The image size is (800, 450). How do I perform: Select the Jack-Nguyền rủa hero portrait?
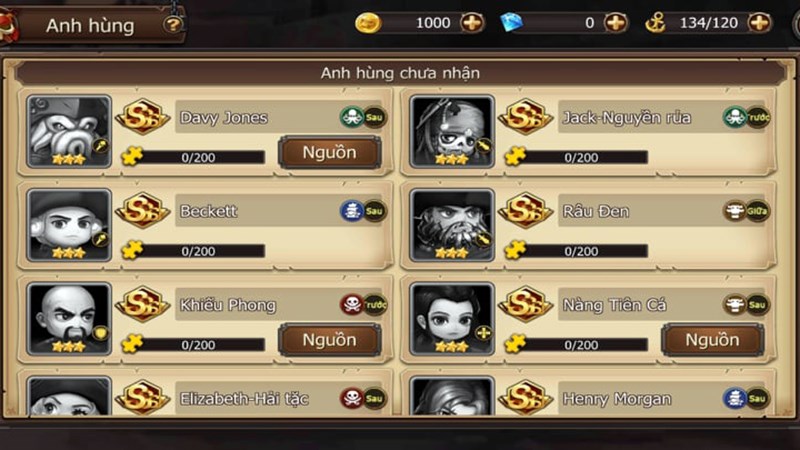coord(452,132)
